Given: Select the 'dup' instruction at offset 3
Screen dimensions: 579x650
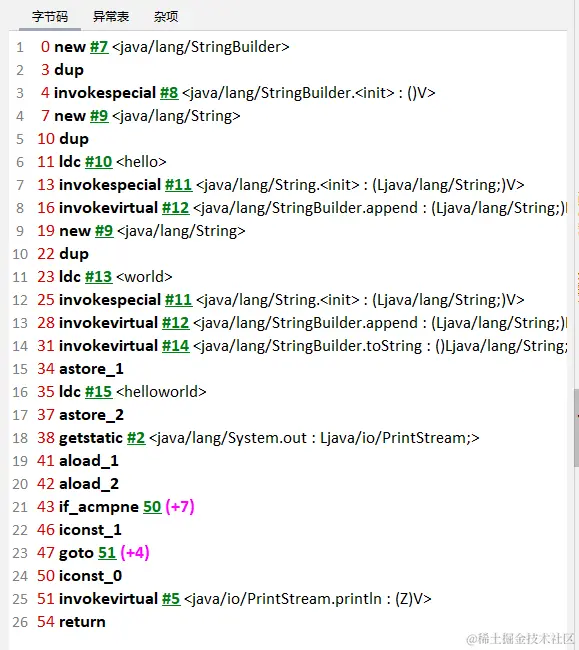Looking at the screenshot, I should coord(69,70).
